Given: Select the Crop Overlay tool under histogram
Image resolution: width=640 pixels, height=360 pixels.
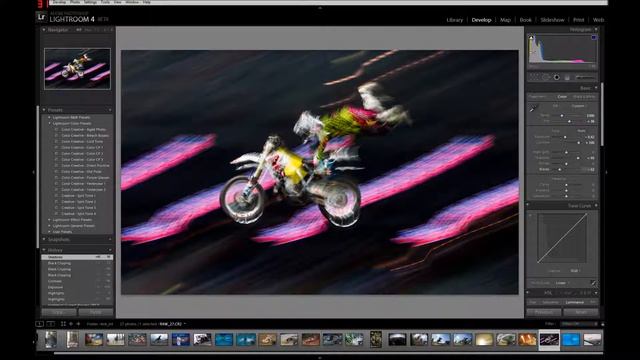Looking at the screenshot, I should [x=534, y=77].
